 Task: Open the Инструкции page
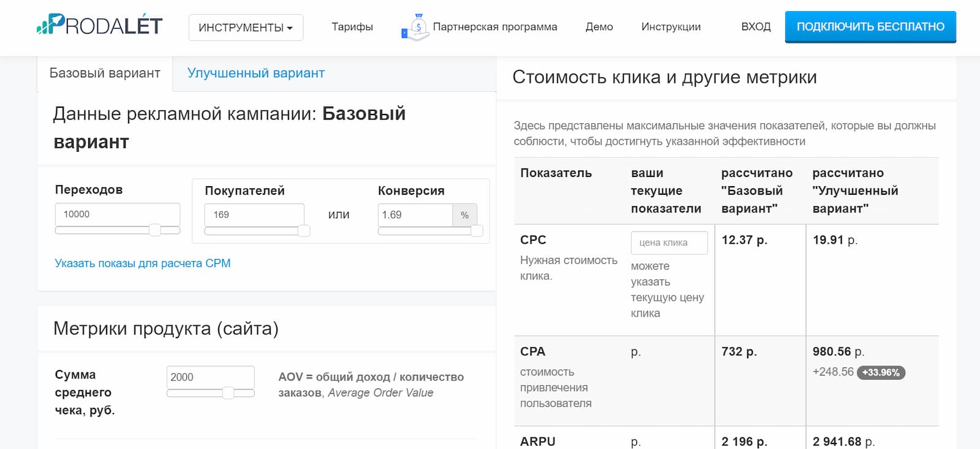coord(671,27)
